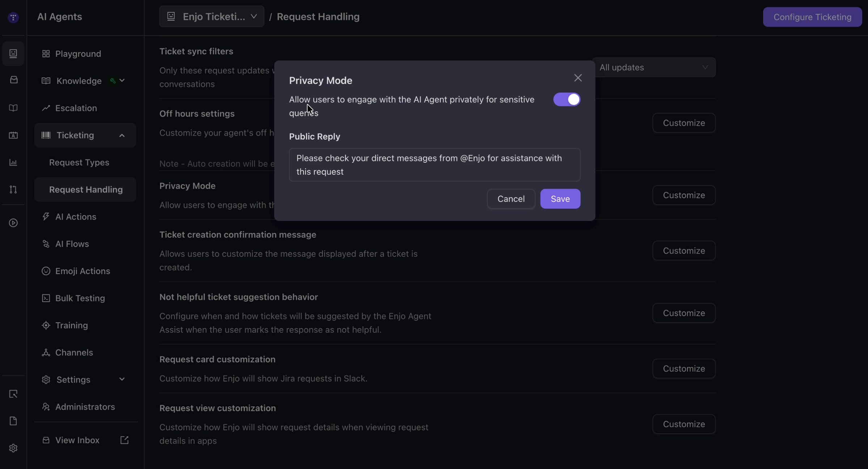Open the gear icon at bottom of rail
Screen dimensions: 868x469
click(x=13, y=448)
